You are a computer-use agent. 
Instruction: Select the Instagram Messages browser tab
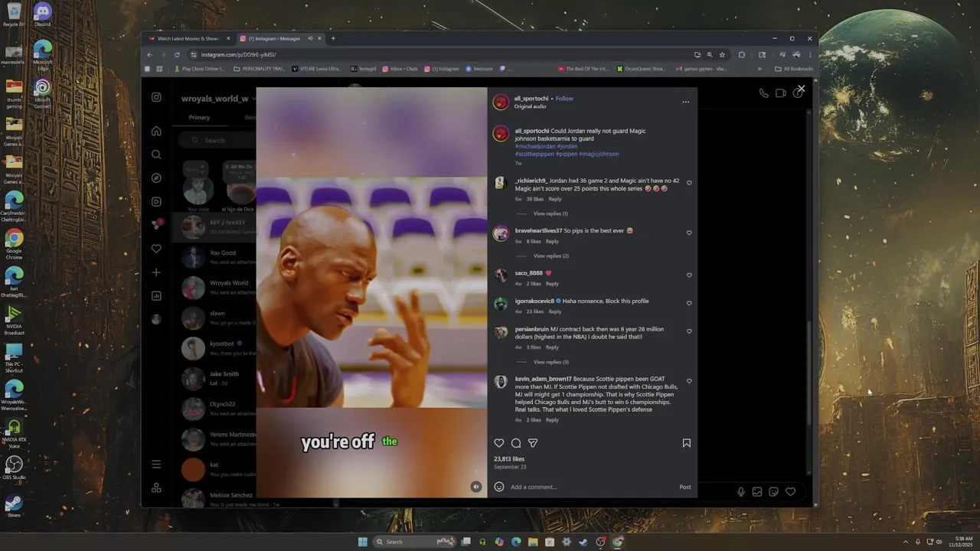[280, 38]
